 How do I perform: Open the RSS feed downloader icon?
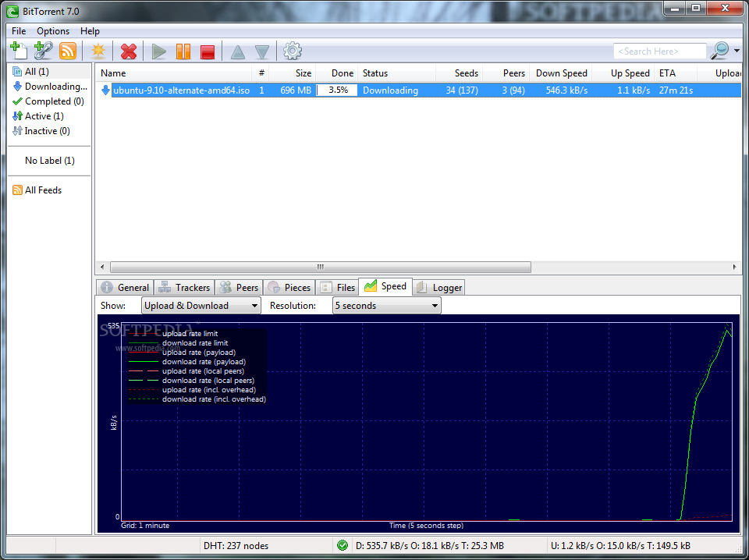[x=68, y=51]
